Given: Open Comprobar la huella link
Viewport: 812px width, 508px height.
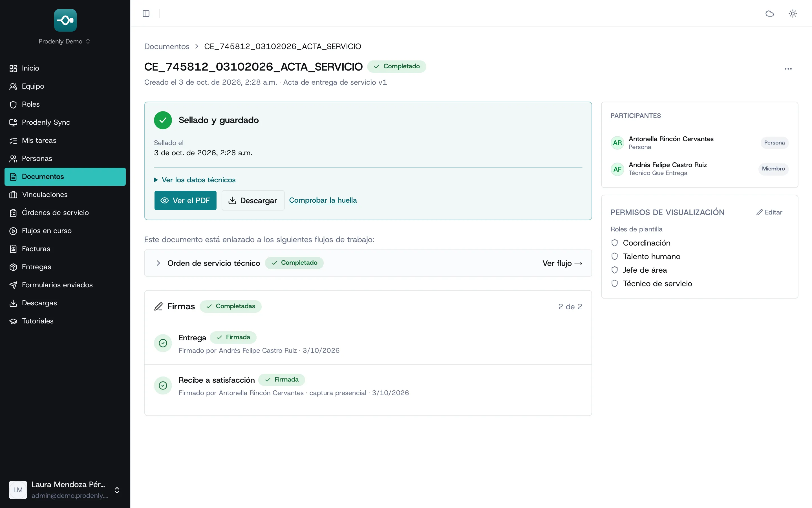Looking at the screenshot, I should coord(323,200).
